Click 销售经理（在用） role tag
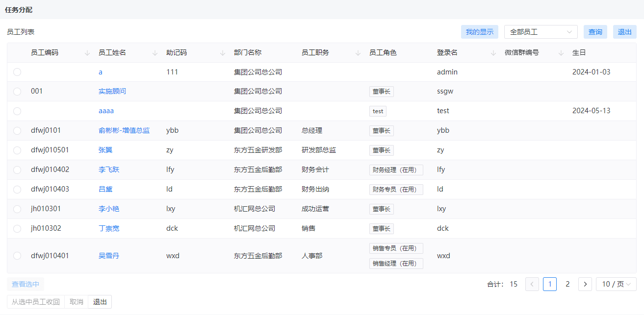 point(396,264)
